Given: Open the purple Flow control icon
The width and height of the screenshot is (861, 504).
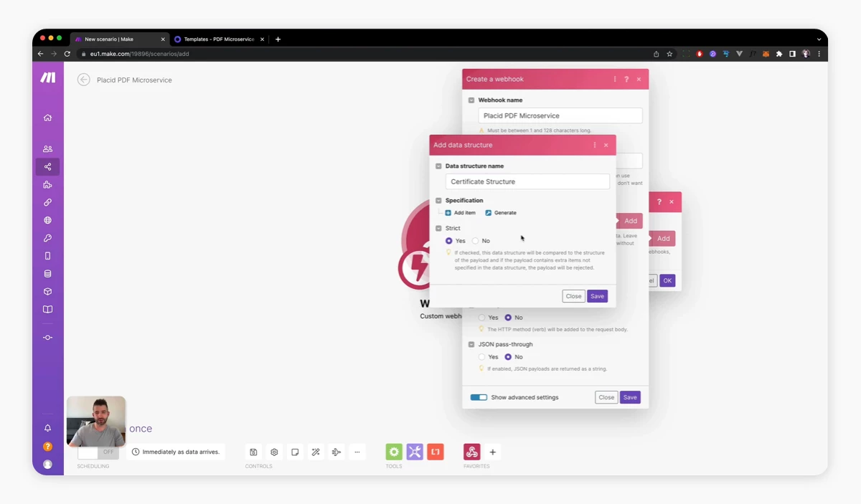Looking at the screenshot, I should [415, 452].
